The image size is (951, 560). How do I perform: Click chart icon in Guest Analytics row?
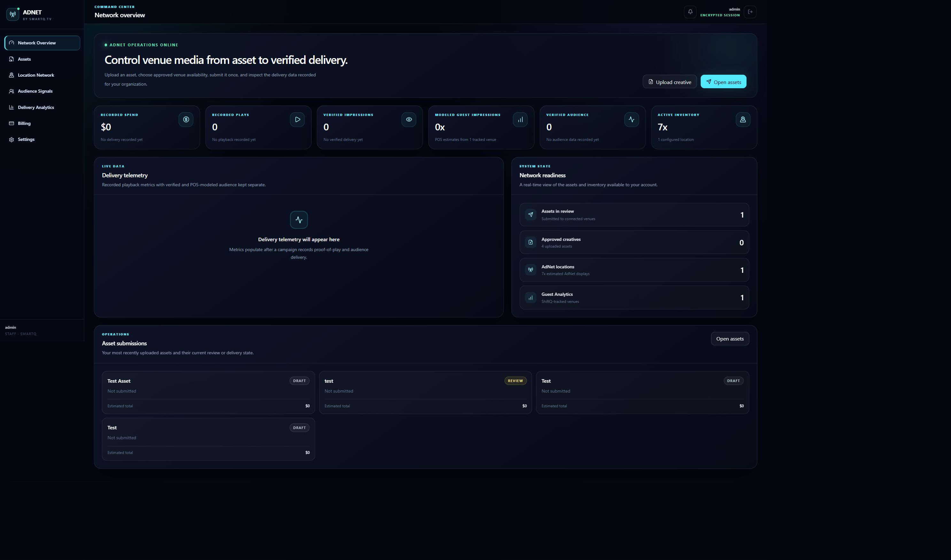tap(530, 298)
